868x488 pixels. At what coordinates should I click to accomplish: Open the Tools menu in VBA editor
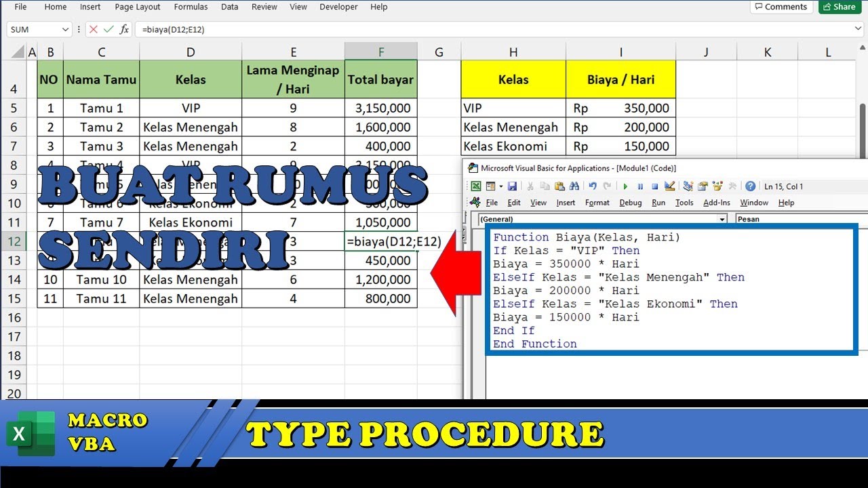pos(684,203)
